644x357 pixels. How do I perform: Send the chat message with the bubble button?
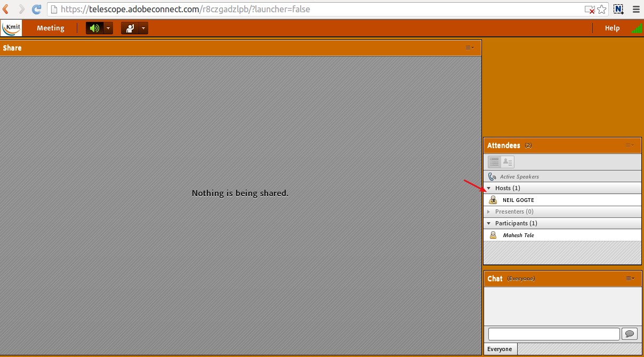[630, 334]
